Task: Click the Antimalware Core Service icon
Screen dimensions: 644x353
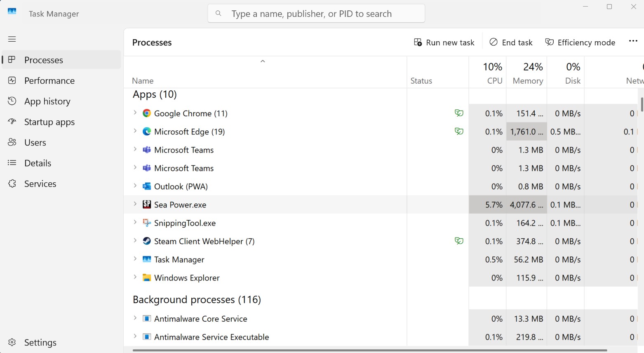Action: [146, 318]
